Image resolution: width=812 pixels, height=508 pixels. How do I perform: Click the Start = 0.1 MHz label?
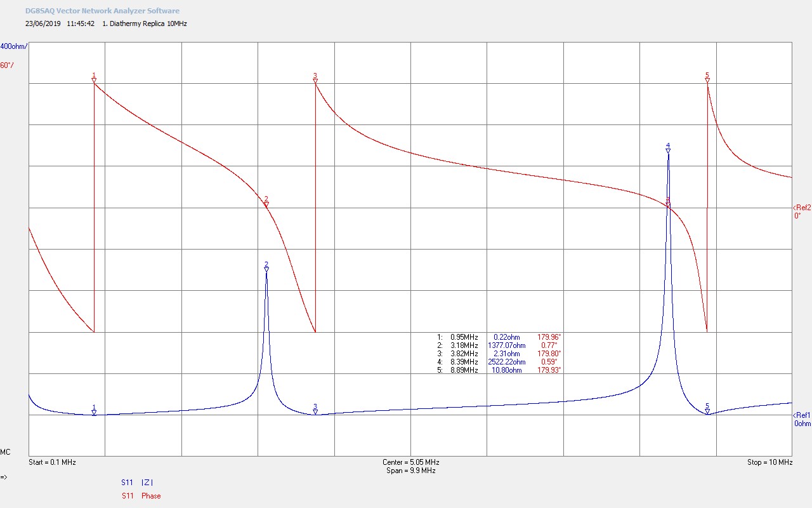(x=52, y=462)
